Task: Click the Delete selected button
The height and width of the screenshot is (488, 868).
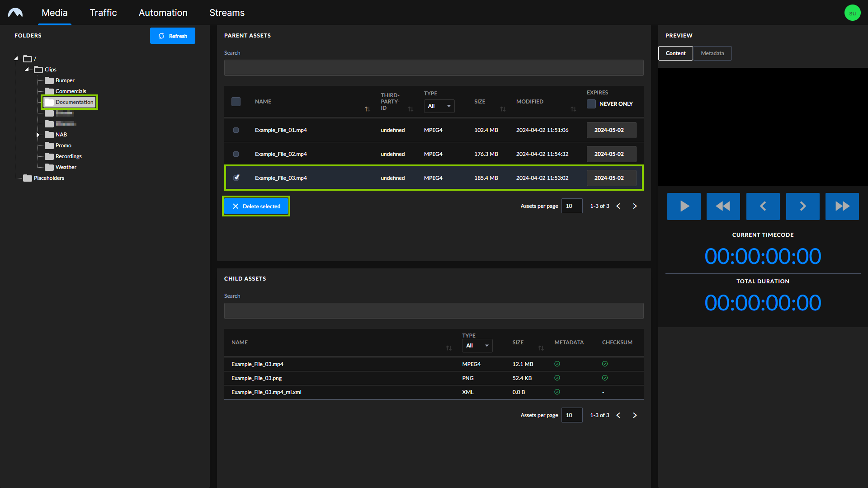Action: 256,206
